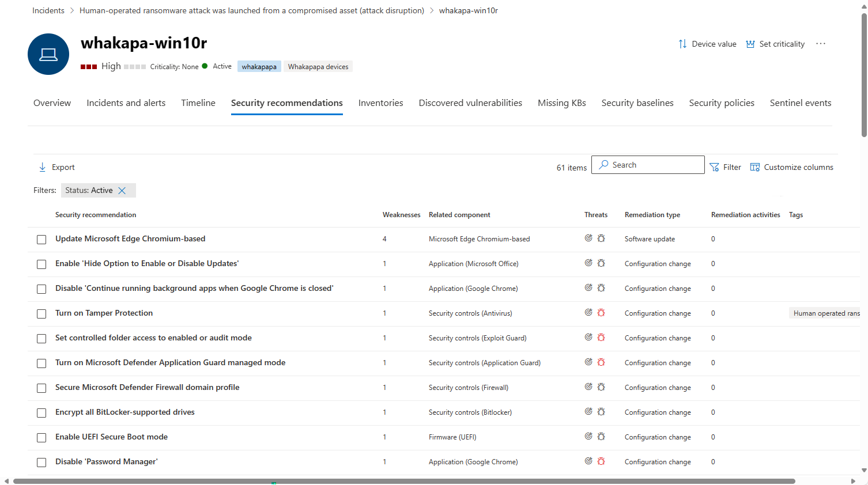Click red bug icon in Disable Password Manager row
Viewport: 868px width, 485px height.
click(601, 461)
